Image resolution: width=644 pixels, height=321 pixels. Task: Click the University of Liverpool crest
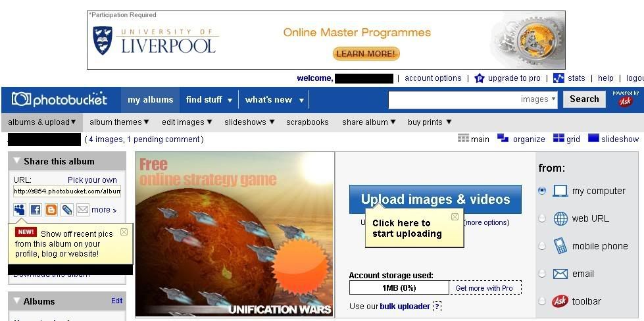[102, 40]
